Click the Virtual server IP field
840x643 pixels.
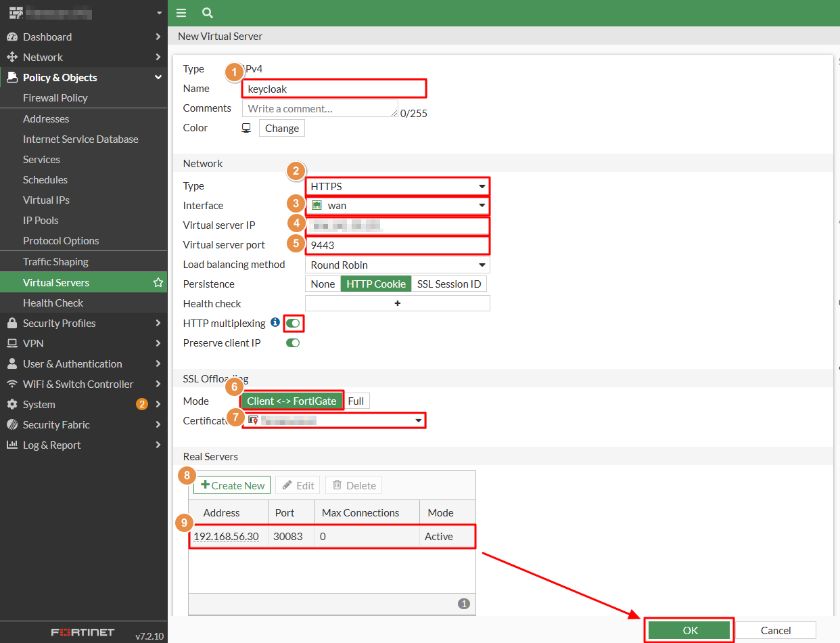coord(398,225)
